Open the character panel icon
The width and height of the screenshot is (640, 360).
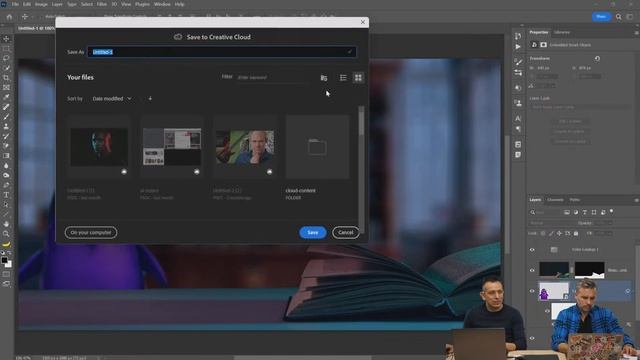(x=518, y=118)
